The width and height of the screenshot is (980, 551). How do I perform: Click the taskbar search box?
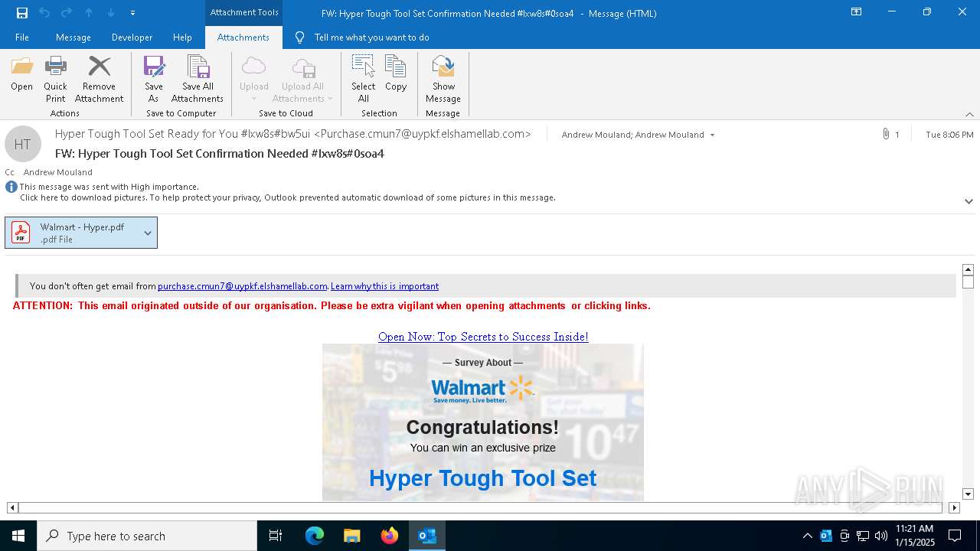coord(147,536)
